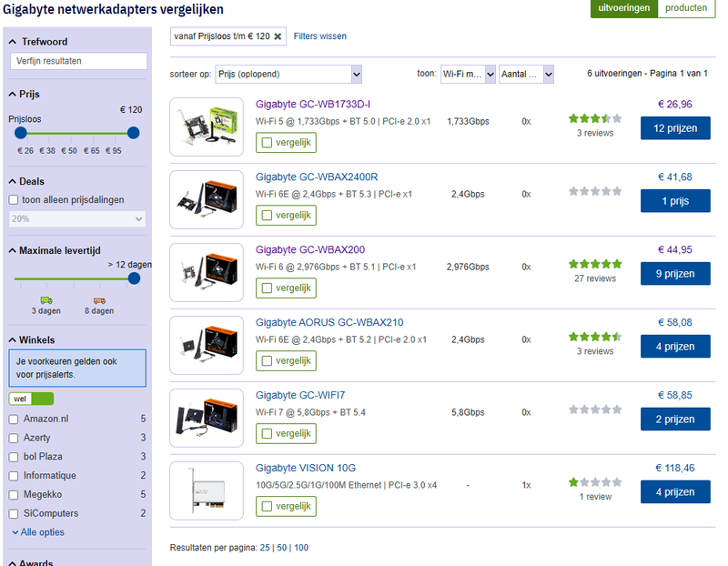Tick vergelijk for Gigabyte GC-WB1733D-I
The image size is (728, 566).
pyautogui.click(x=267, y=143)
